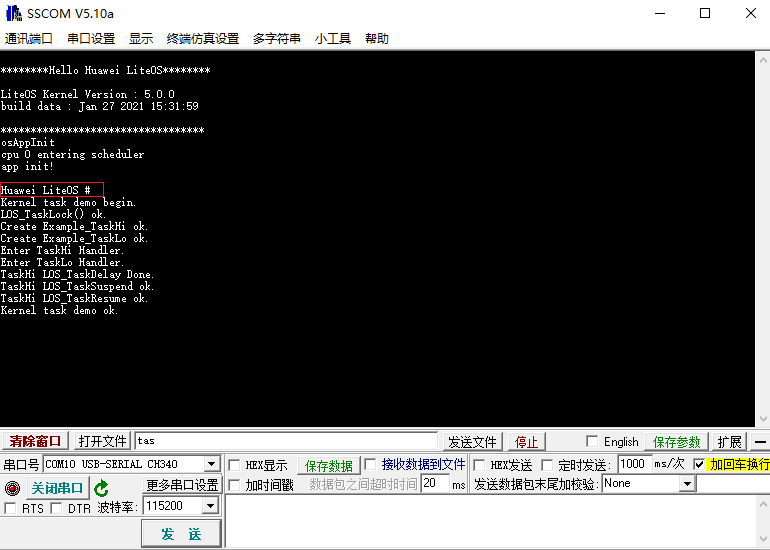Click the 更多串口设置 button
Image resolution: width=770 pixels, height=550 pixels.
pos(182,485)
